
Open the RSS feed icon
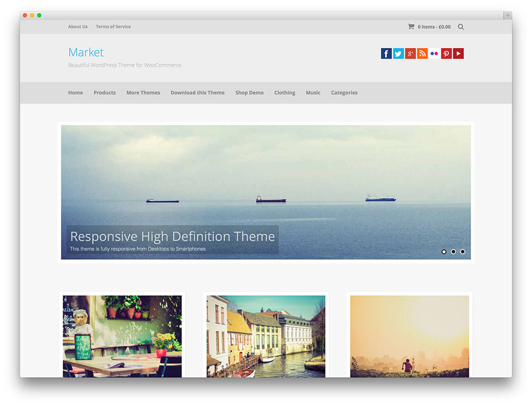tap(422, 53)
